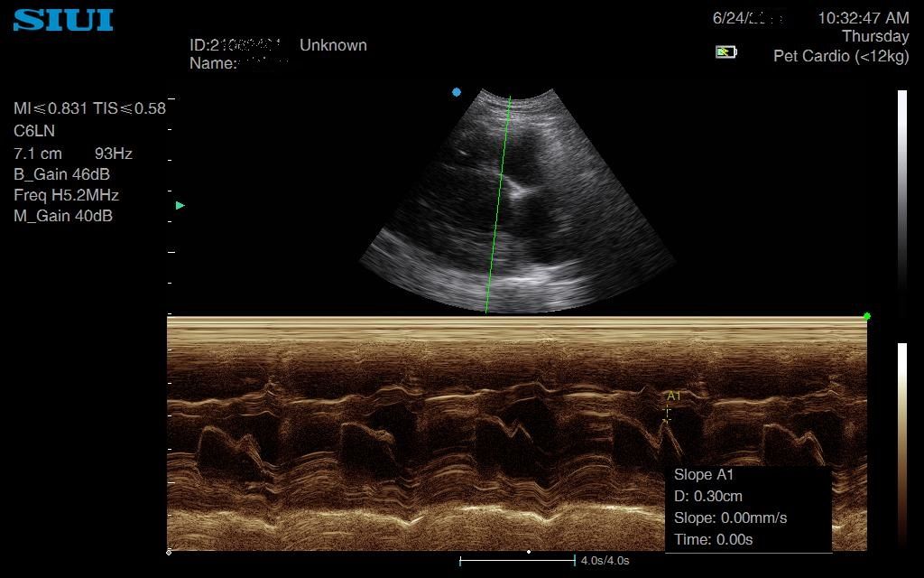Click the 'Time: 0.00s' measurement result

(x=713, y=540)
